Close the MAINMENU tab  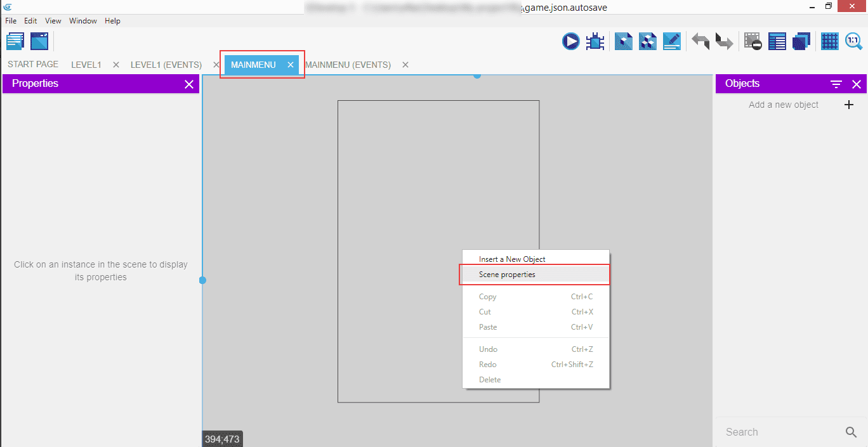point(291,65)
